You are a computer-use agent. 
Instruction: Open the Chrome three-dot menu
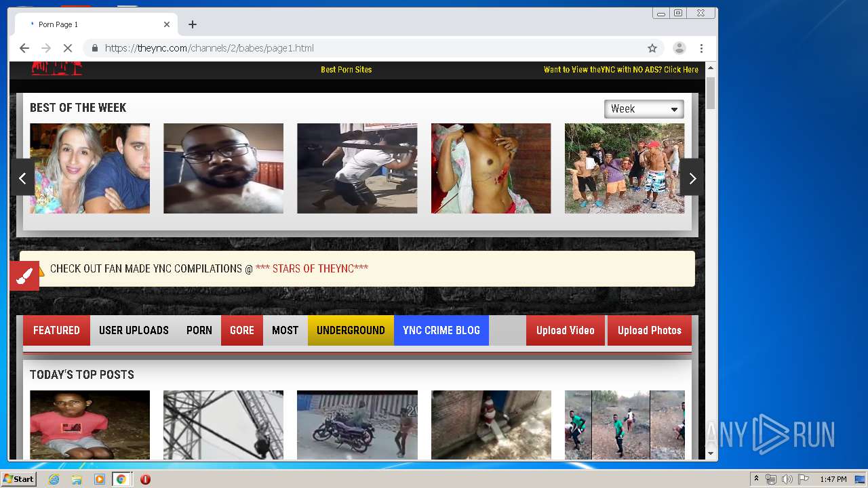[701, 48]
